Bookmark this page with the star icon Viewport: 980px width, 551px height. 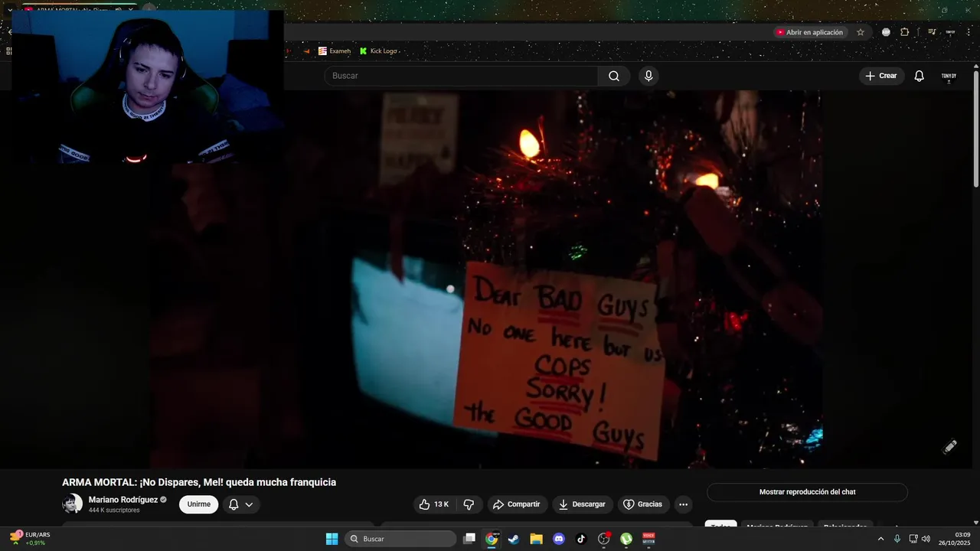tap(861, 32)
